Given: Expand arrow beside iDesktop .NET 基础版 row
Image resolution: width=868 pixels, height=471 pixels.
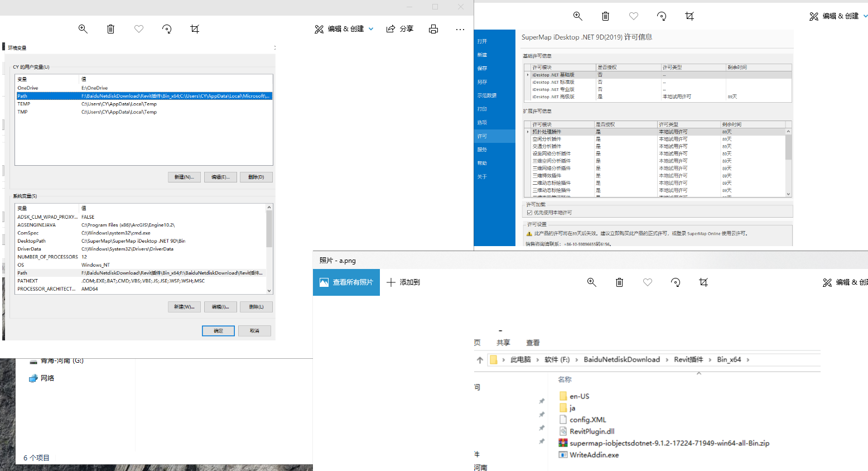Looking at the screenshot, I should (528, 75).
